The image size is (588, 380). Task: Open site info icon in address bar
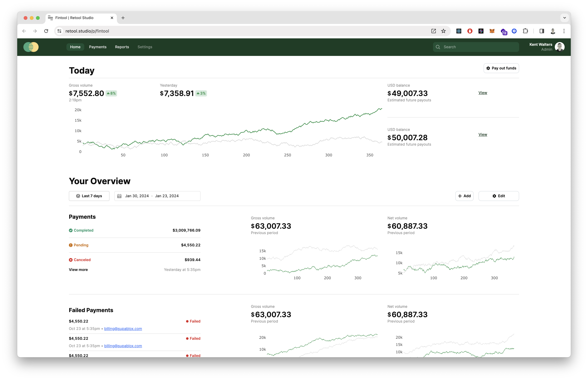(x=60, y=31)
